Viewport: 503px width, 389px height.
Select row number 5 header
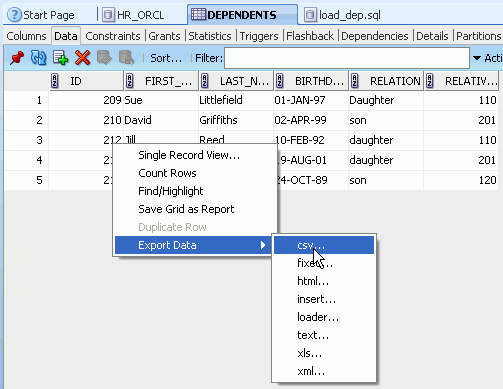tap(26, 180)
